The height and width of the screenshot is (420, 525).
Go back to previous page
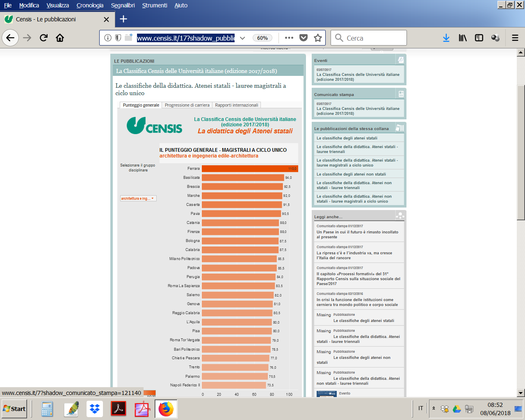coord(10,38)
